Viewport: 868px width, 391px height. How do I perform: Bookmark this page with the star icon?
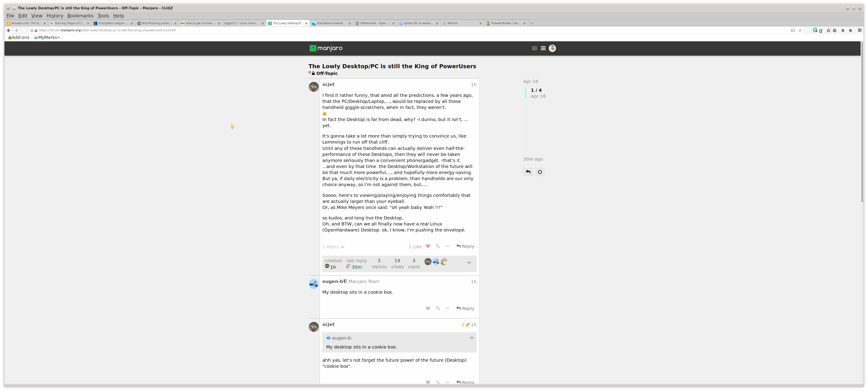coord(828,30)
